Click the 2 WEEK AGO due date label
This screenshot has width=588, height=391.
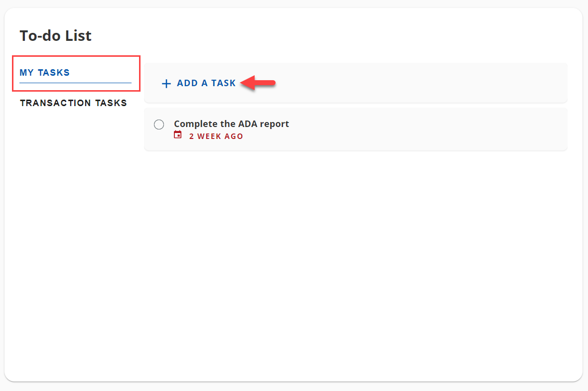[x=216, y=135]
